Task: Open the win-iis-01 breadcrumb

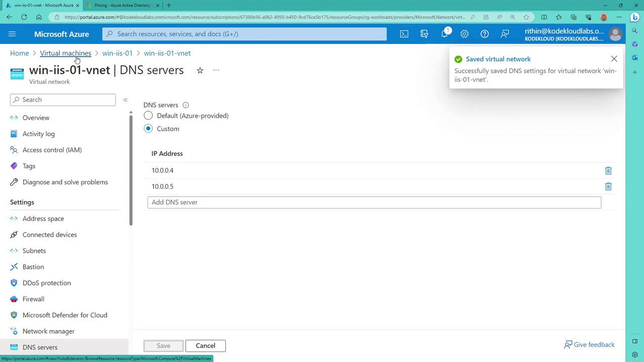Action: [117, 53]
